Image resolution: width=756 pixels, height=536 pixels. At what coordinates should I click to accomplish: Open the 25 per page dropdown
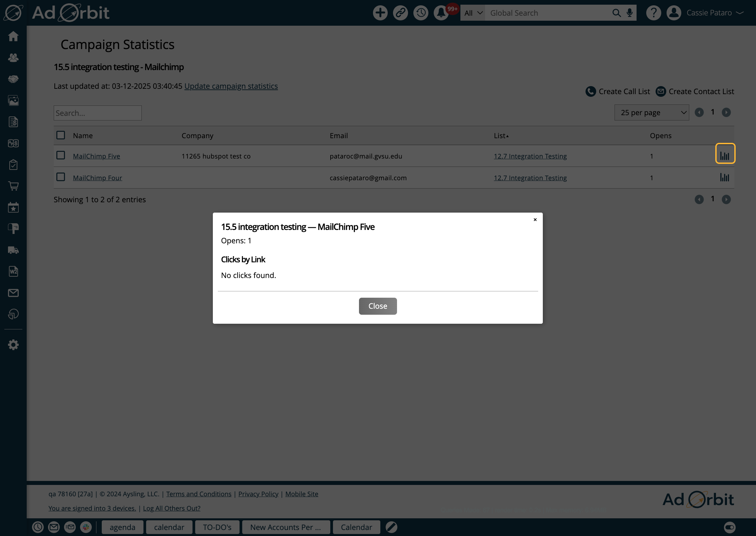(x=652, y=112)
